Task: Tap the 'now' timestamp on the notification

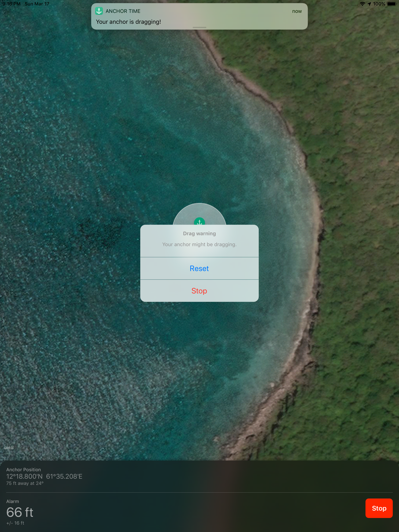Action: pos(297,11)
